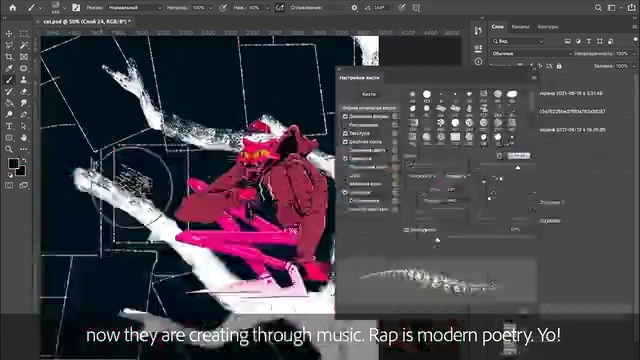Open the three-dots Edit Toolbar menu

24,149
